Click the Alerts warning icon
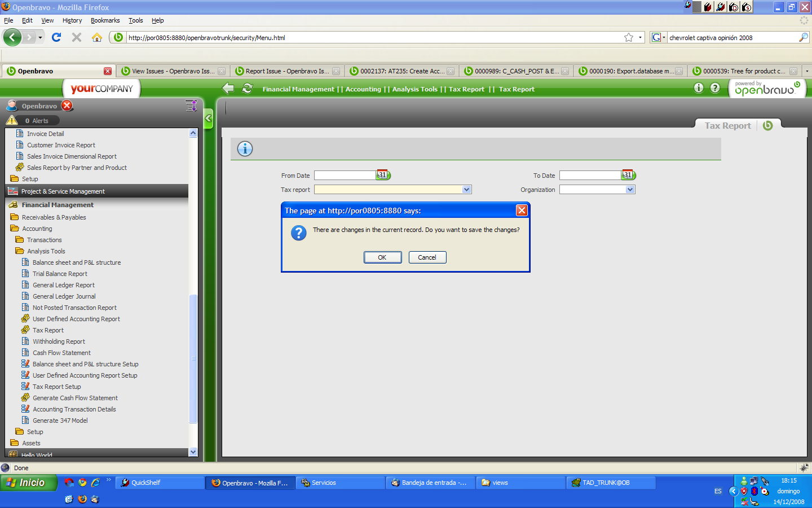812x508 pixels. [12, 120]
